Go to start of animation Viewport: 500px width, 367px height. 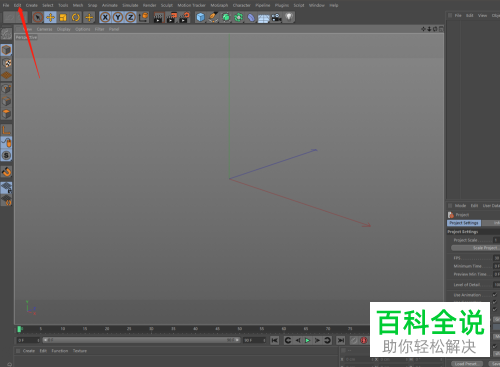tap(274, 340)
